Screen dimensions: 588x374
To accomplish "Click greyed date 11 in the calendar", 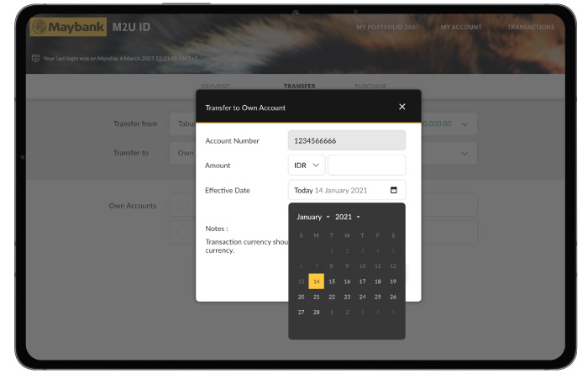I will pos(378,266).
